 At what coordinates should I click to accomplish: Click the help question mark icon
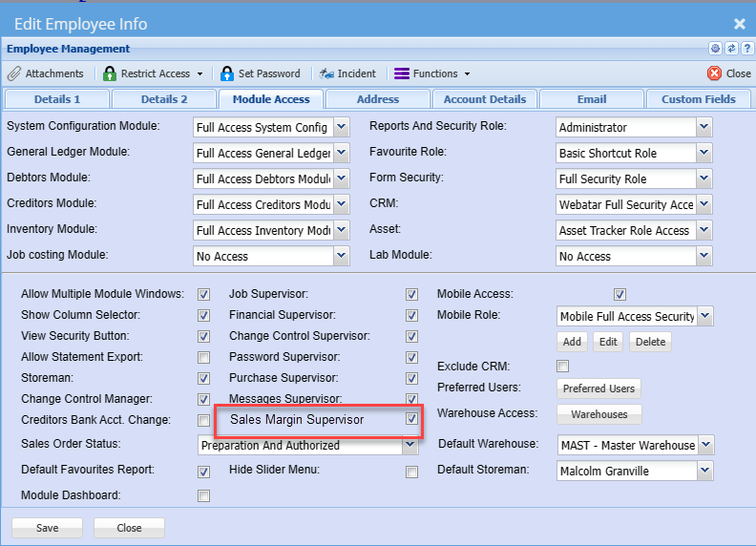pyautogui.click(x=747, y=49)
